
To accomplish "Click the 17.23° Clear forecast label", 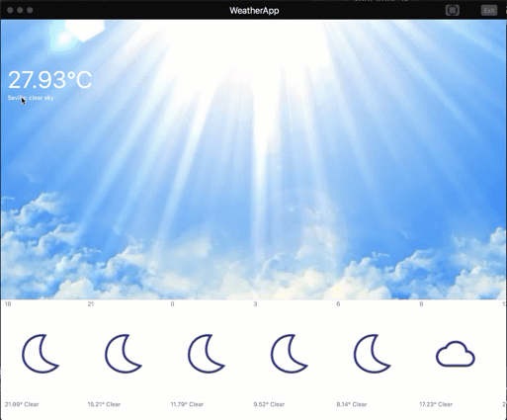I will tap(436, 404).
